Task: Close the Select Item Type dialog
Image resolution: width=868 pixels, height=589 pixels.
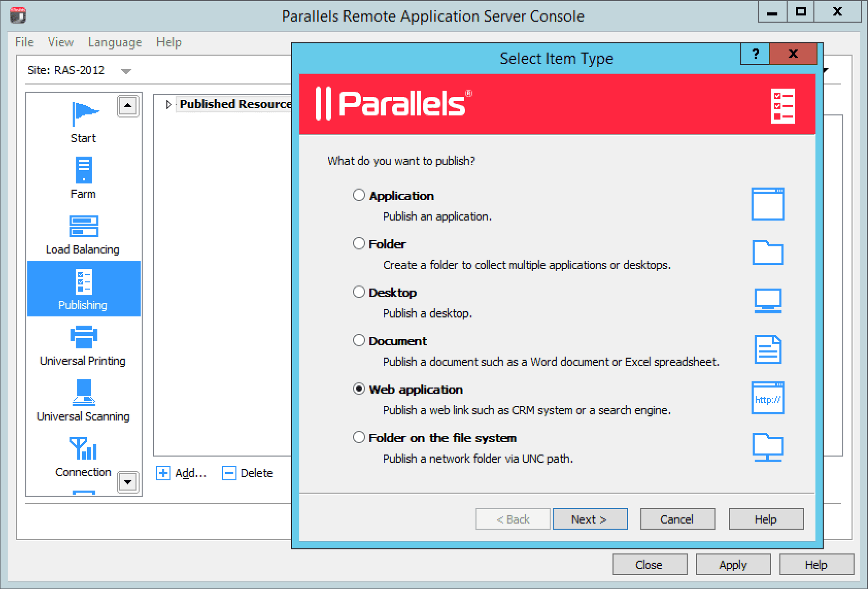Action: click(x=793, y=54)
